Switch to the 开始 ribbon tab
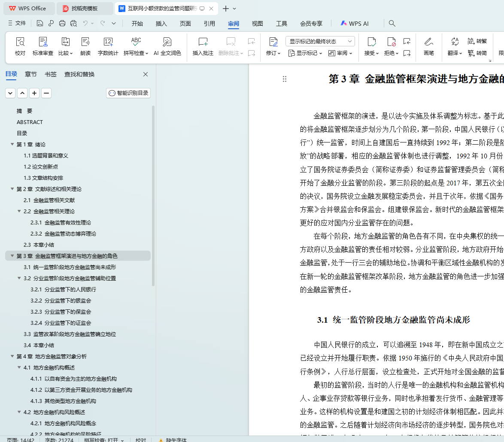The width and height of the screenshot is (504, 442). (137, 24)
